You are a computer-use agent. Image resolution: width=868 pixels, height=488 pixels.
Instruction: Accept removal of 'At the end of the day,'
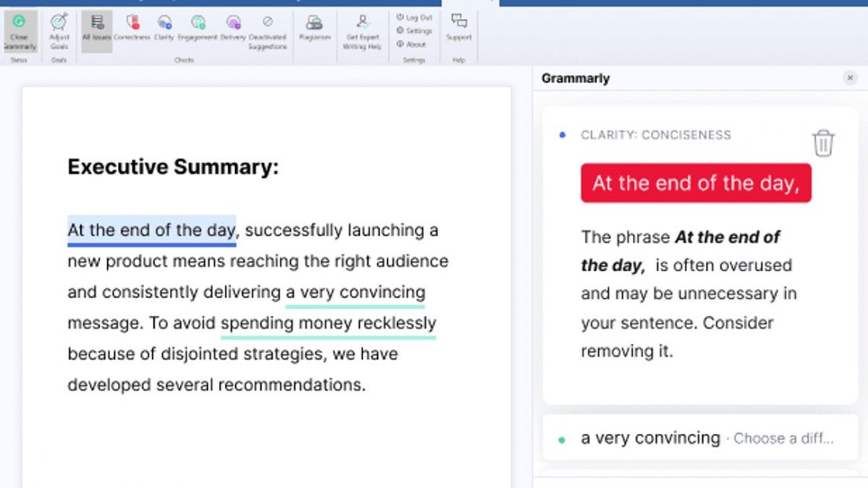pos(696,183)
